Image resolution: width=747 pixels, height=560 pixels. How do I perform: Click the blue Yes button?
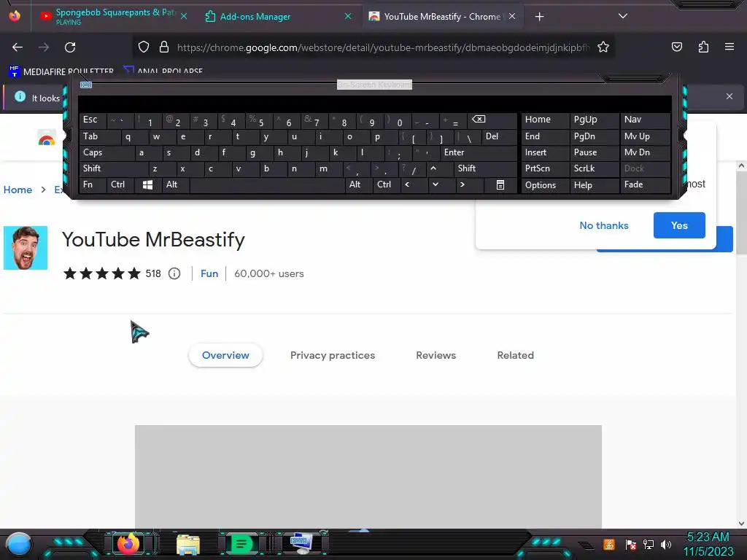click(x=679, y=225)
